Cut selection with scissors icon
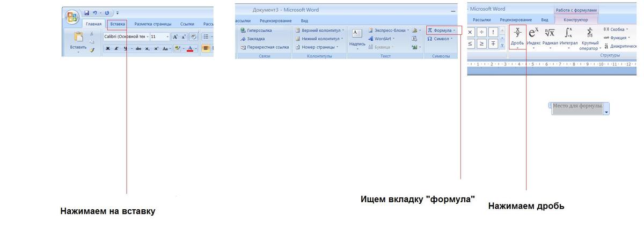The height and width of the screenshot is (243, 644). pos(92,33)
